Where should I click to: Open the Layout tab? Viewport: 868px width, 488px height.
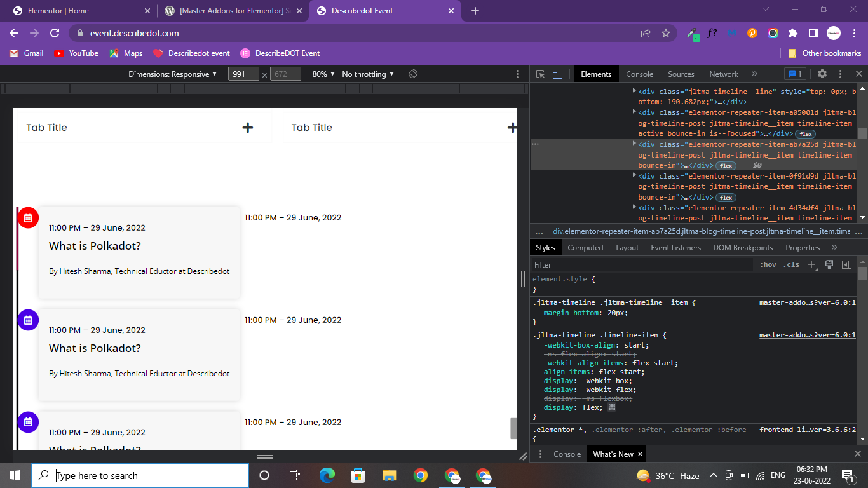pyautogui.click(x=627, y=248)
